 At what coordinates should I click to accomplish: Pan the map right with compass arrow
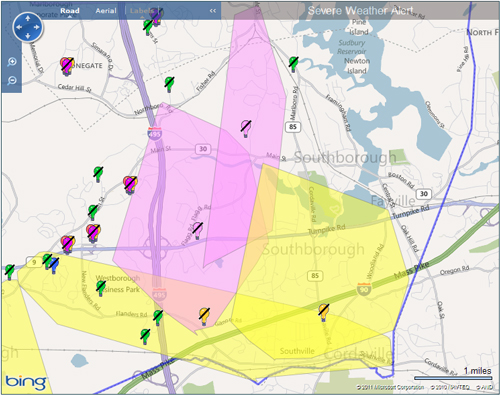click(x=36, y=27)
